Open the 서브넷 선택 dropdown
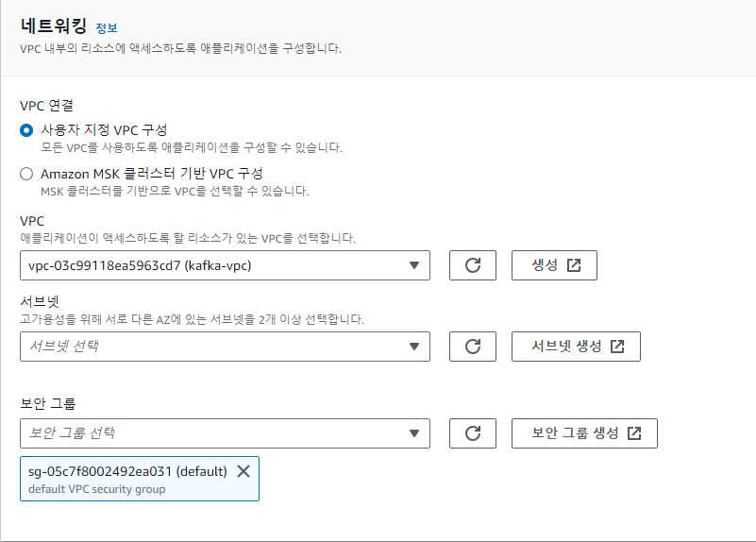The image size is (756, 542). (225, 347)
